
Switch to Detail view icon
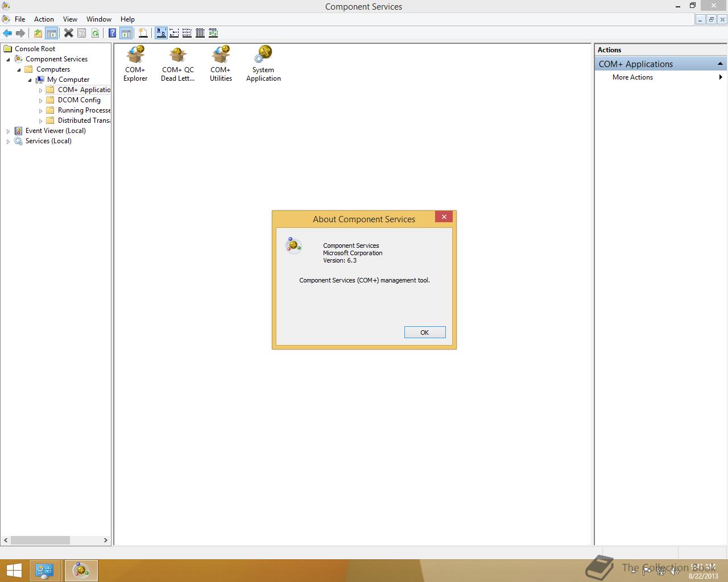click(x=200, y=33)
